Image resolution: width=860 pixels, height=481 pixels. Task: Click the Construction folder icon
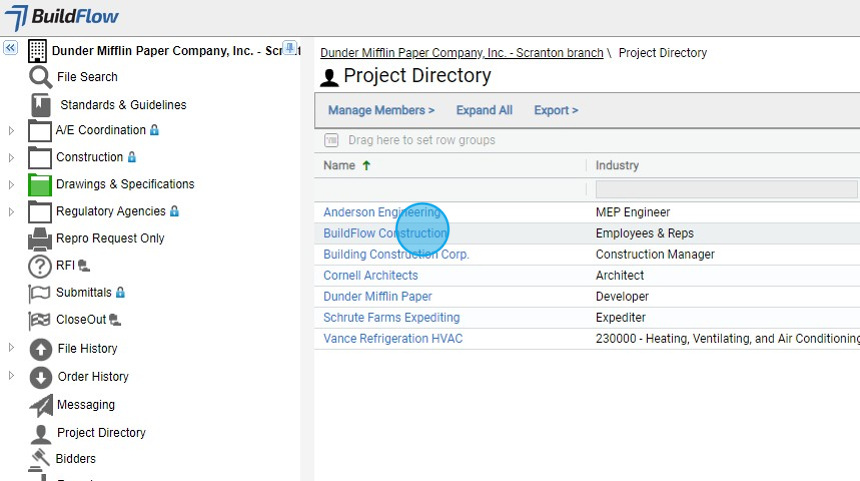pyautogui.click(x=39, y=157)
